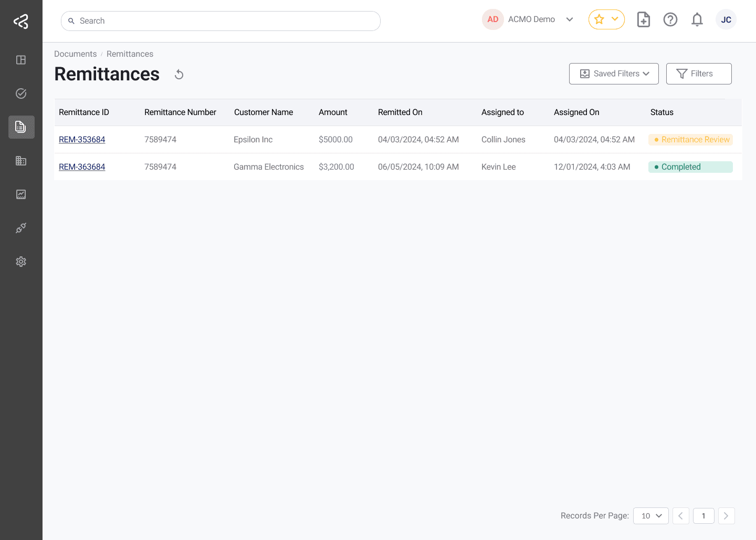The height and width of the screenshot is (540, 756).
Task: Open Settings using the gear icon
Action: (x=21, y=262)
